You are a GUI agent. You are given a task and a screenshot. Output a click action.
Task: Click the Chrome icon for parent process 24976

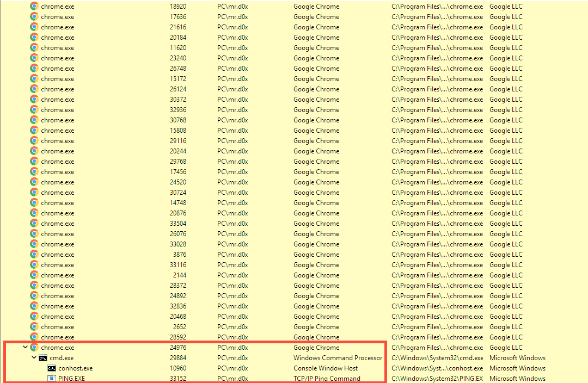34,347
